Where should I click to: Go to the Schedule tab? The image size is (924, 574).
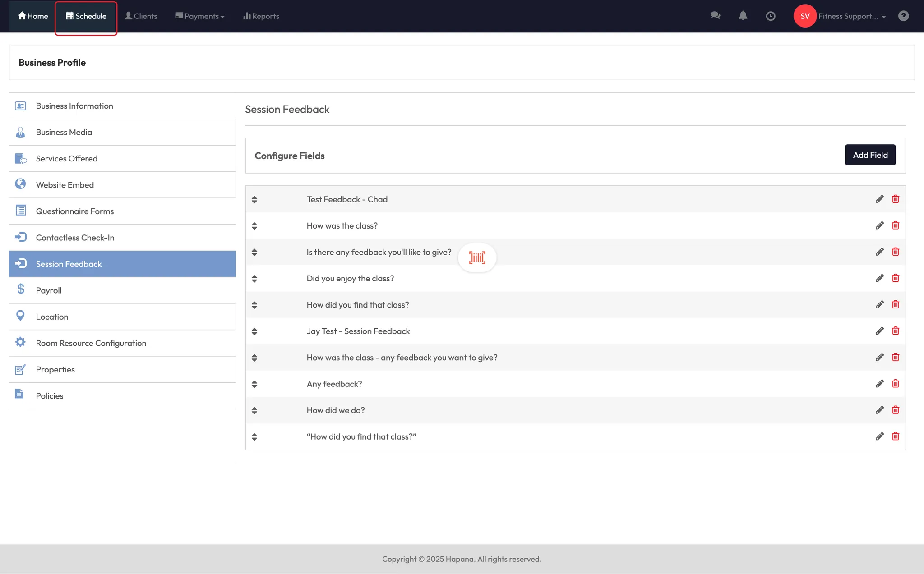(x=86, y=16)
